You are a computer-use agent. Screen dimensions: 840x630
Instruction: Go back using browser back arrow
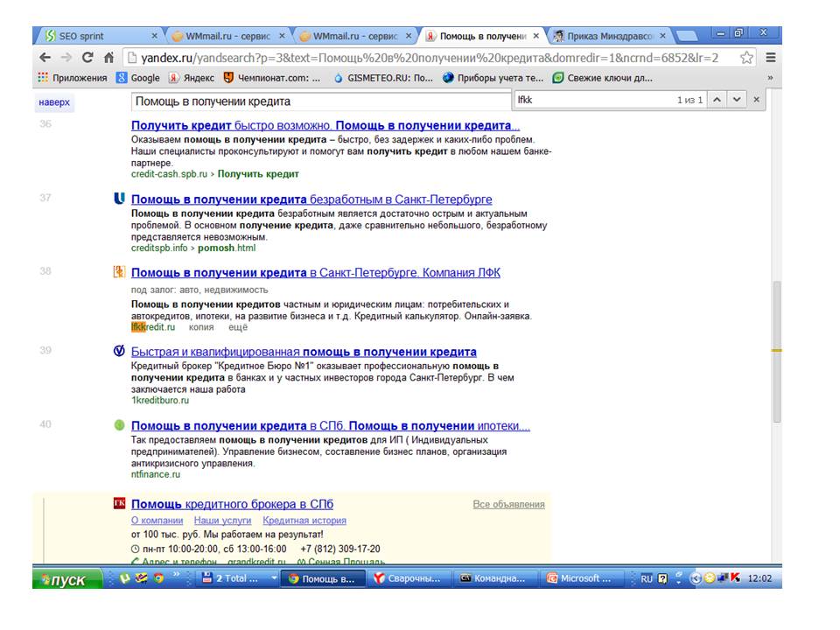pos(45,58)
